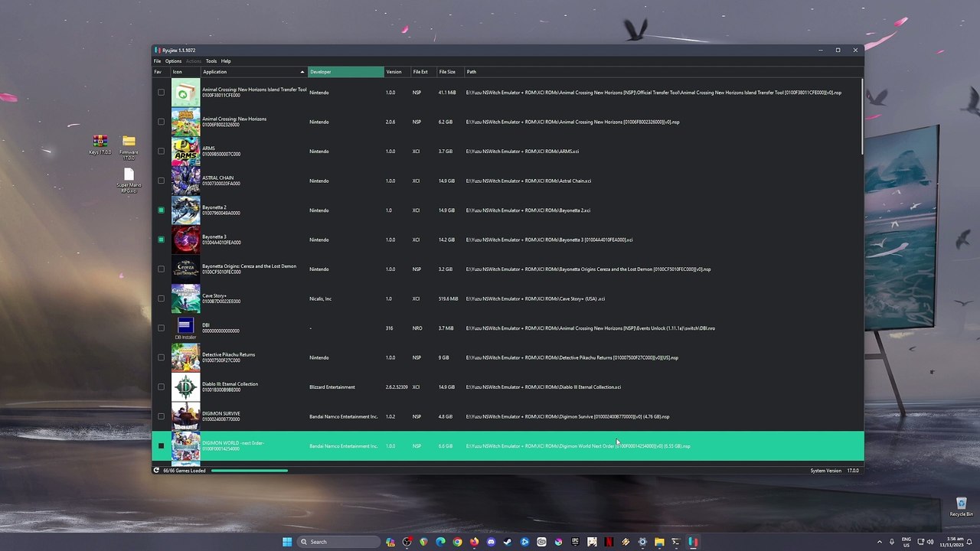Sort by the File Ext column header

(x=424, y=72)
